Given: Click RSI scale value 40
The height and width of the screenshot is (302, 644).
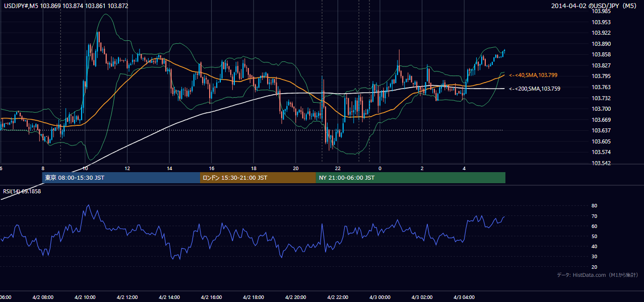Looking at the screenshot, I should (594, 247).
